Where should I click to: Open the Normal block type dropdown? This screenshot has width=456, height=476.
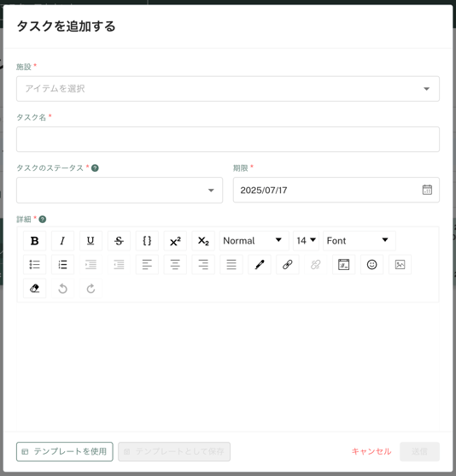click(252, 241)
